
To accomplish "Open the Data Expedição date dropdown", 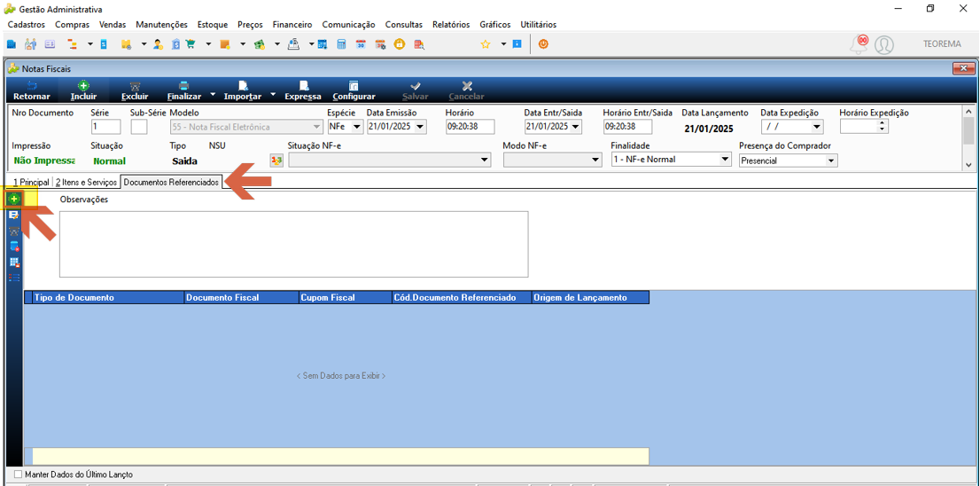I will (x=816, y=127).
